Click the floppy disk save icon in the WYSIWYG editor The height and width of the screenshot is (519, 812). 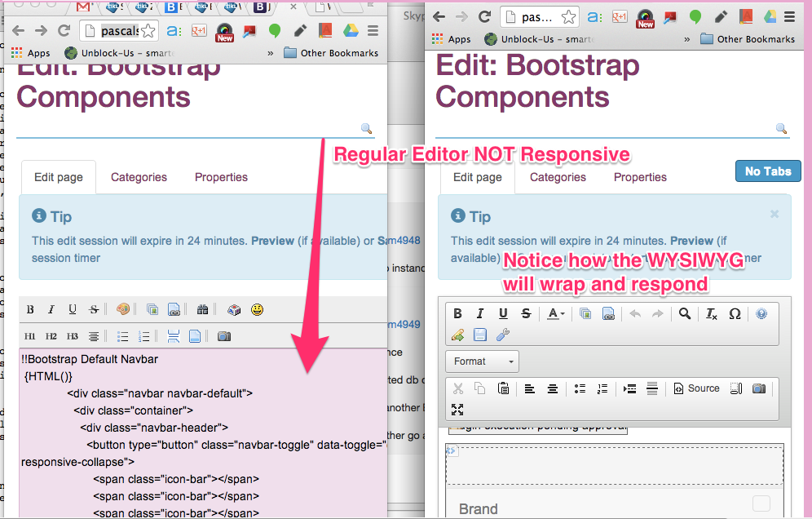pyautogui.click(x=480, y=335)
